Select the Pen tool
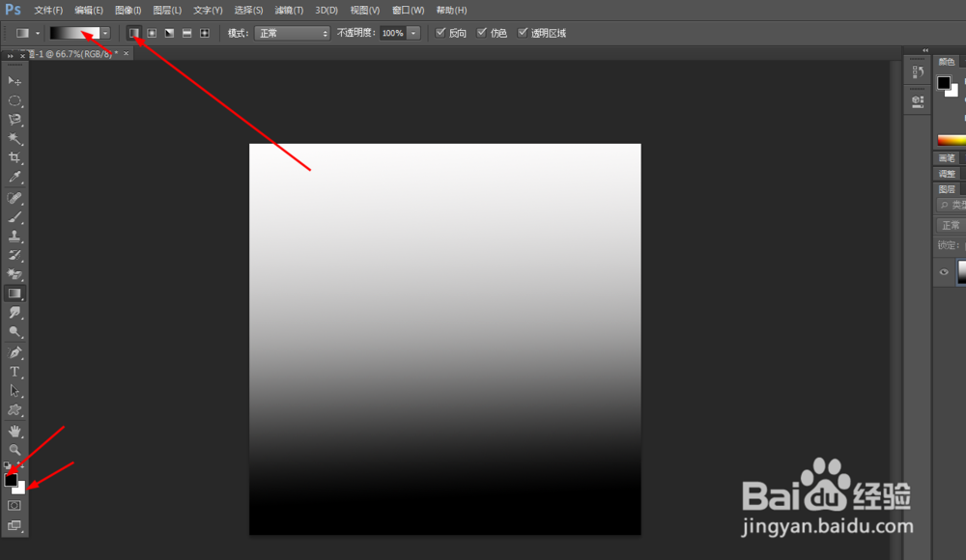966x560 pixels. [14, 352]
